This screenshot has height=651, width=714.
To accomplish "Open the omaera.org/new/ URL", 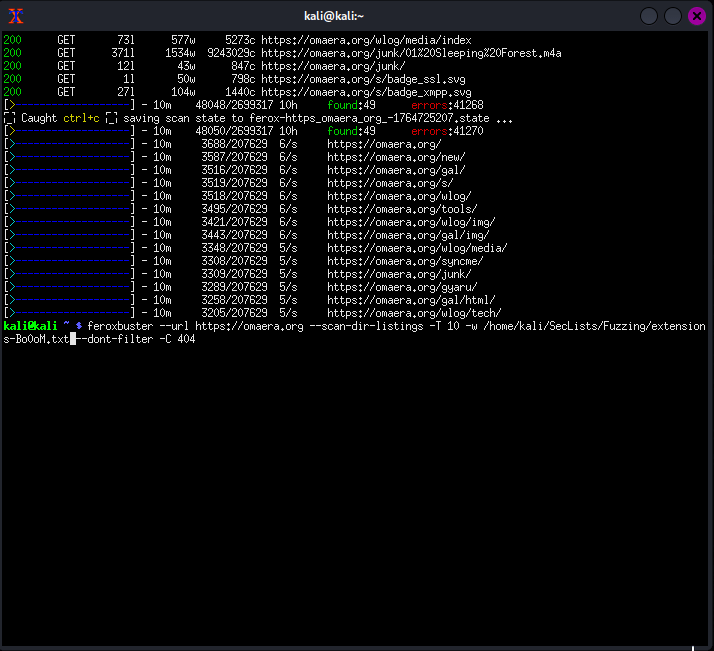I will (396, 157).
